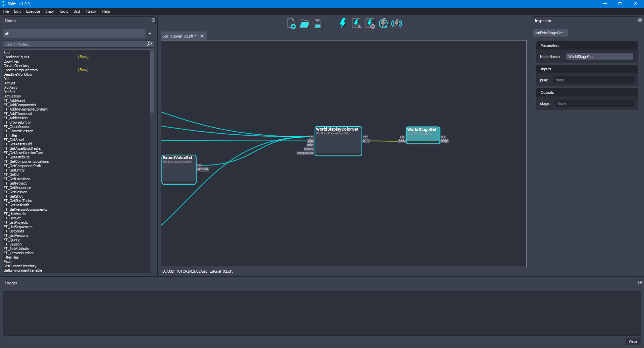Execute the graph with the lightning bolt icon
The height and width of the screenshot is (348, 644).
tap(342, 23)
